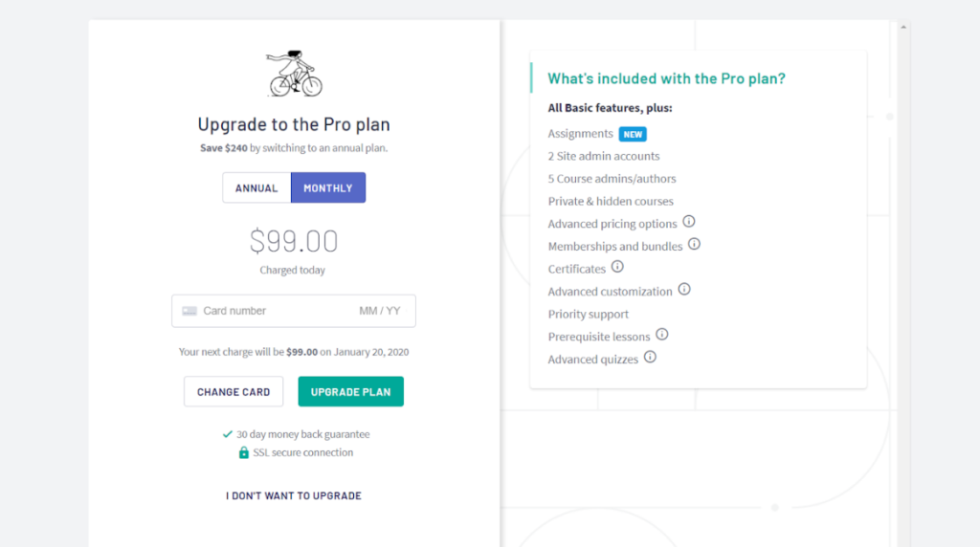The width and height of the screenshot is (980, 547).
Task: Open the info icon beside Certificates
Action: coord(617,267)
